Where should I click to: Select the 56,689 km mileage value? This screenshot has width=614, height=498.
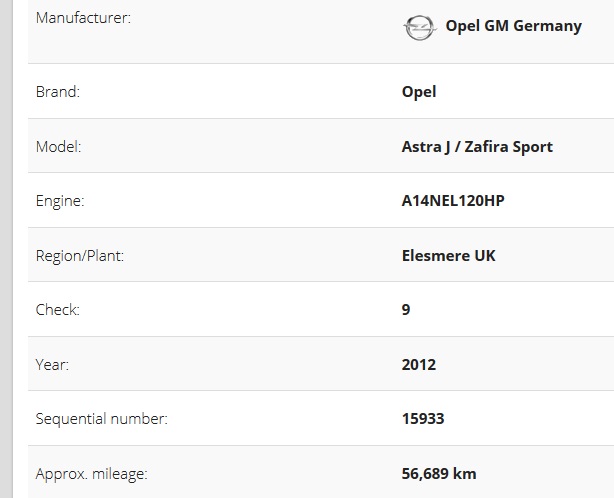(438, 473)
